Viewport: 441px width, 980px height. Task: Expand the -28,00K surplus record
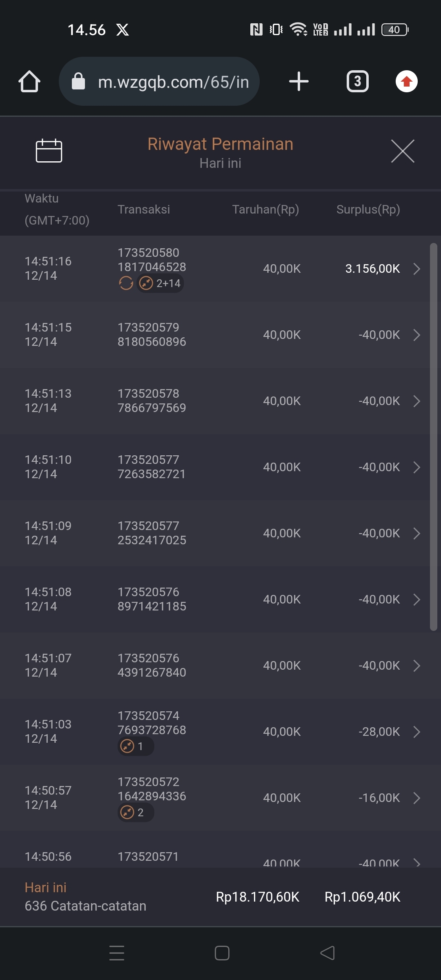pos(416,732)
